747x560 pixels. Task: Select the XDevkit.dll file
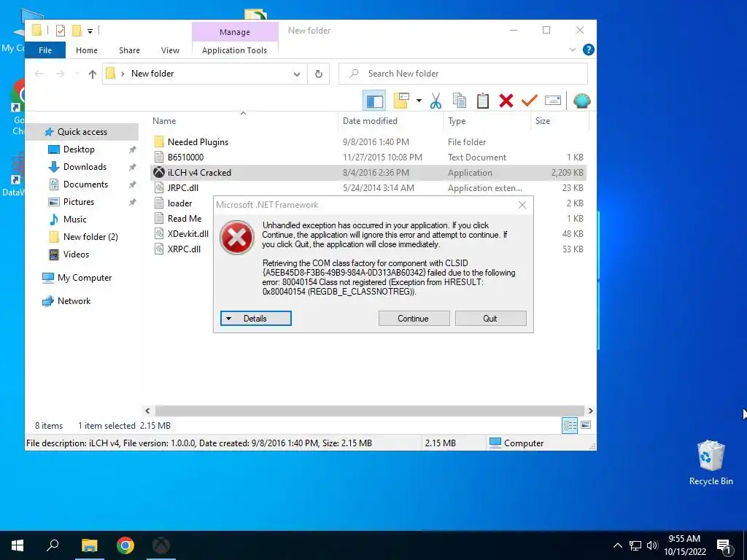click(x=187, y=234)
